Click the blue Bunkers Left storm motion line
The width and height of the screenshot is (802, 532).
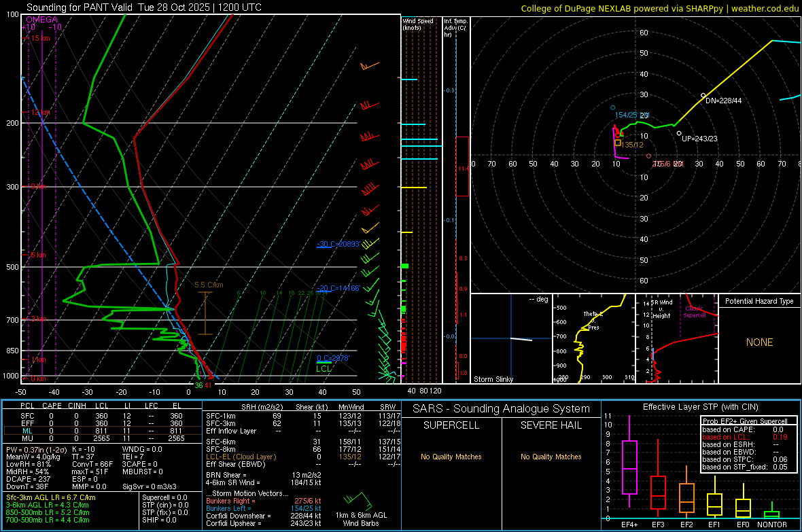point(264,508)
